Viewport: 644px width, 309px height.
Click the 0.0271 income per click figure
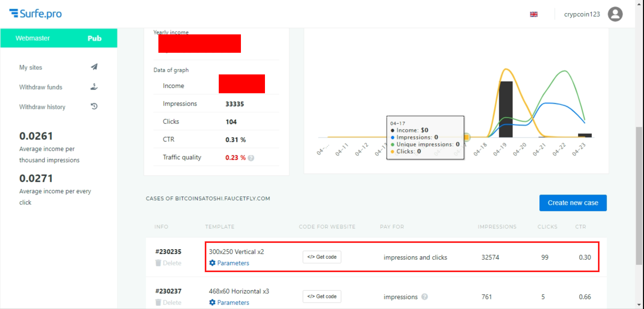[x=36, y=179]
